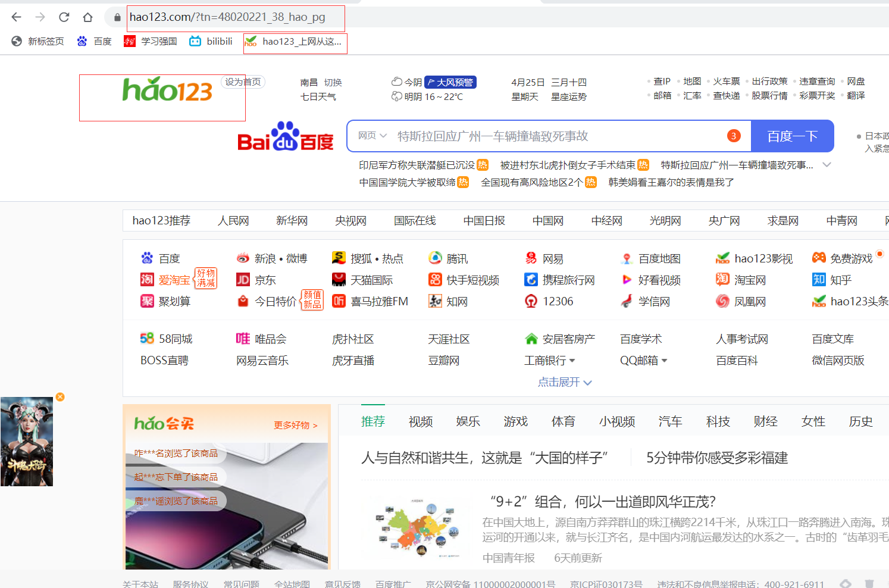Click the Baidu logo beside the search box
This screenshot has width=889, height=588.
[x=286, y=137]
